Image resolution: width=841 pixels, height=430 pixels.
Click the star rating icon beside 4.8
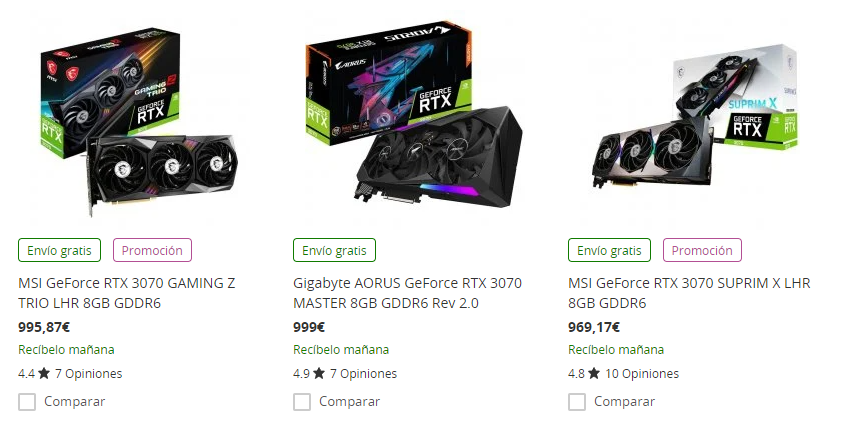pyautogui.click(x=593, y=374)
